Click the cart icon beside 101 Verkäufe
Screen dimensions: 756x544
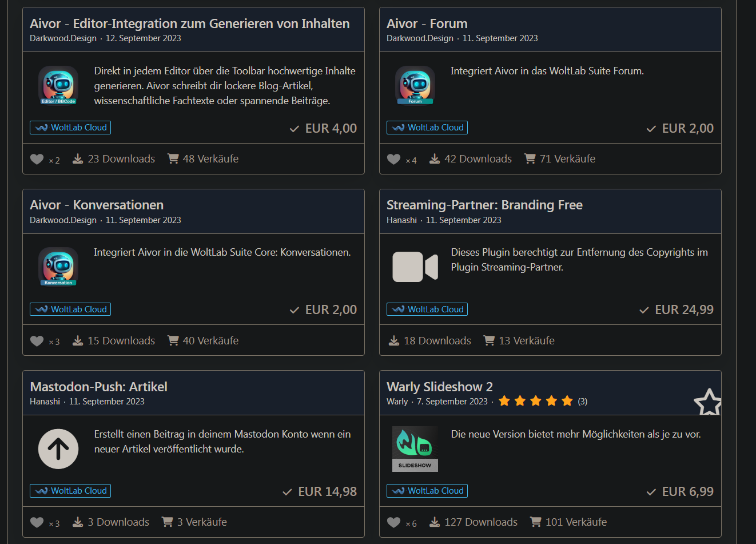536,522
